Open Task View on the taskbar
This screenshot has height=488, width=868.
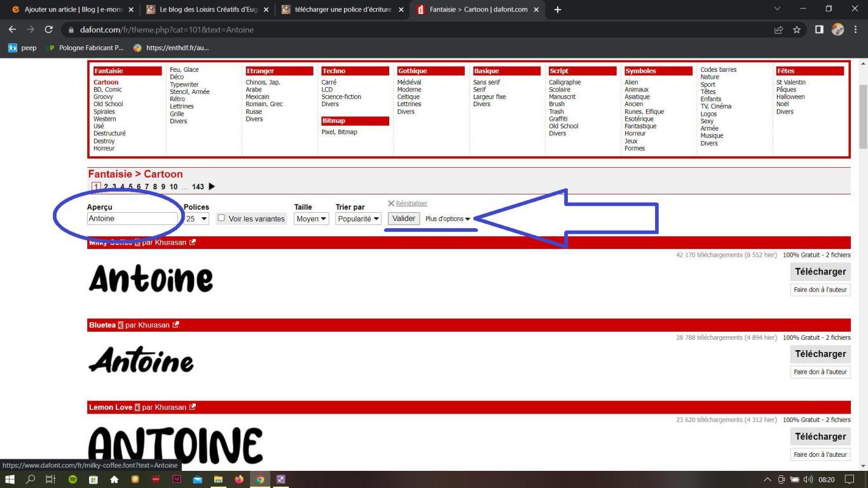click(51, 480)
